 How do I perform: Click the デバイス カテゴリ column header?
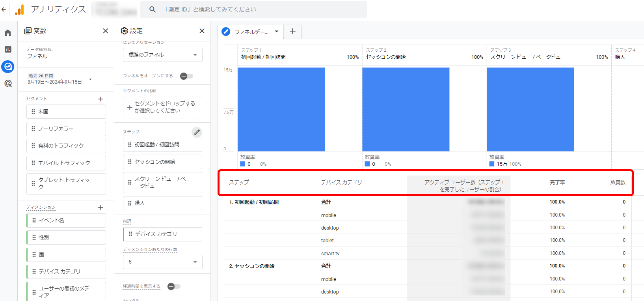(x=341, y=182)
